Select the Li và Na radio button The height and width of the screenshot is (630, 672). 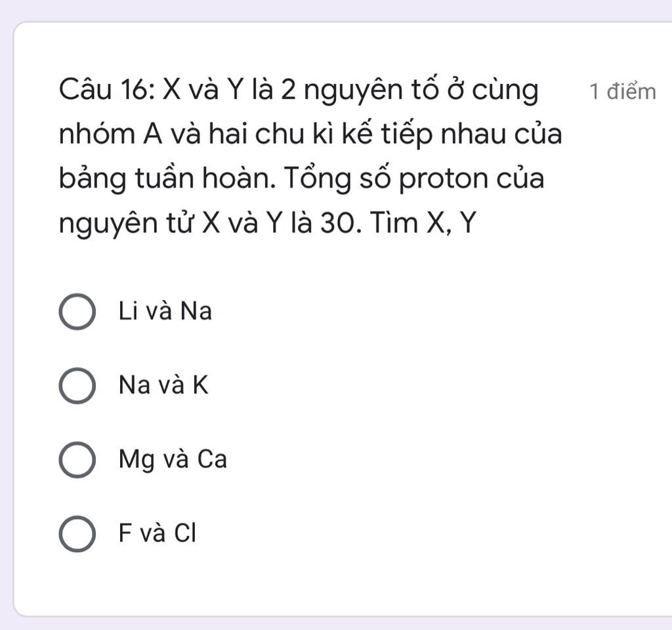point(77,312)
